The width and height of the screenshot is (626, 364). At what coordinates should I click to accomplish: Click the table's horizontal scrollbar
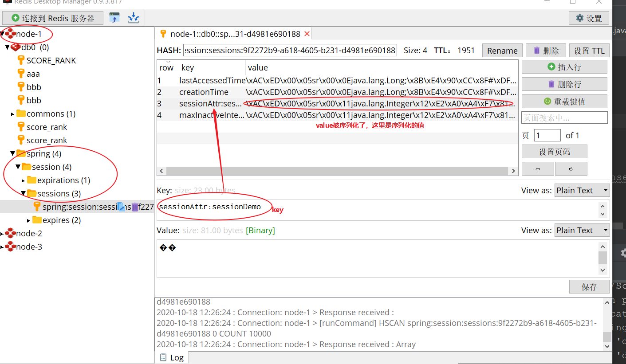pyautogui.click(x=337, y=171)
